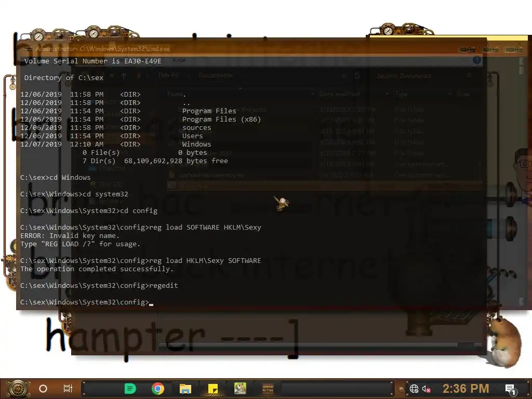
Task: Click the 'Program Files (x86)' directory entry
Action: [x=221, y=119]
